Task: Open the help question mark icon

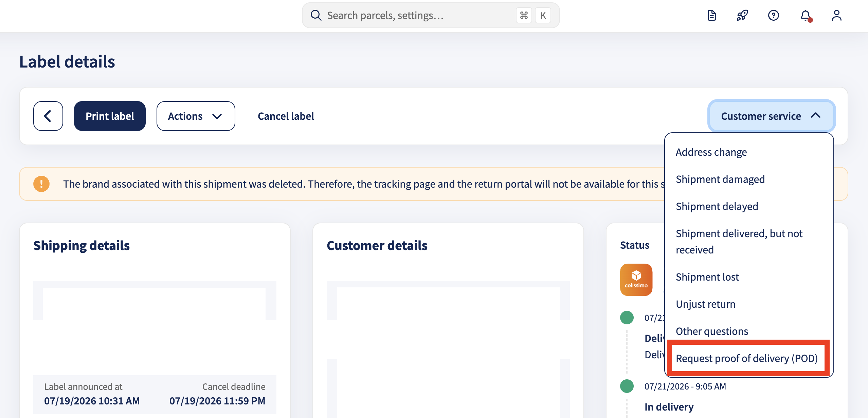Action: pos(774,15)
